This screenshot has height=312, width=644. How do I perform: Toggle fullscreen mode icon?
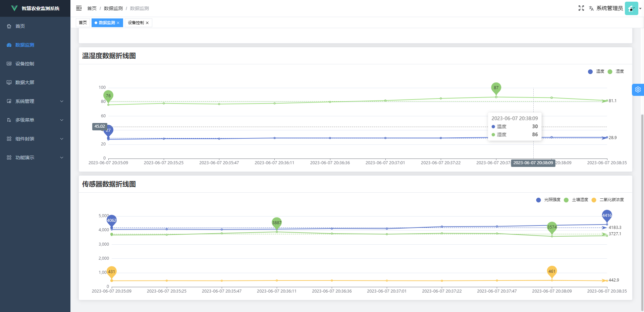pos(581,8)
